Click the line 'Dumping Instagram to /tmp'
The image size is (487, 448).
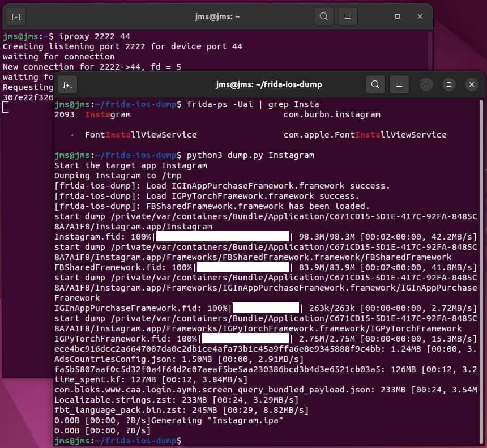point(118,176)
